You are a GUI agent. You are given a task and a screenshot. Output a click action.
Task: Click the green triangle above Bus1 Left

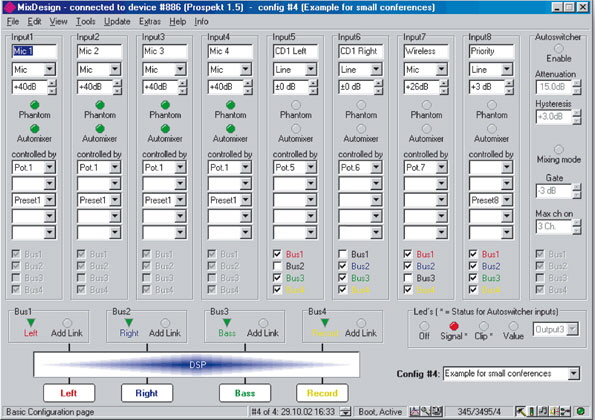click(31, 322)
